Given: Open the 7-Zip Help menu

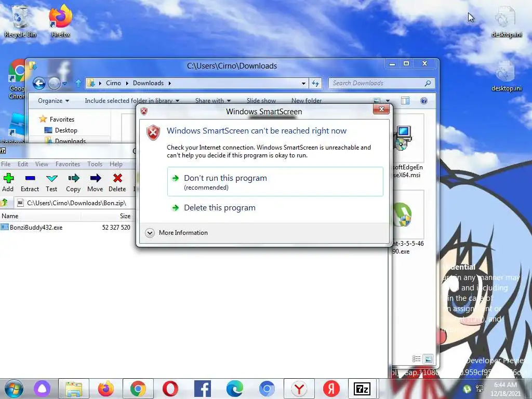Looking at the screenshot, I should point(116,164).
